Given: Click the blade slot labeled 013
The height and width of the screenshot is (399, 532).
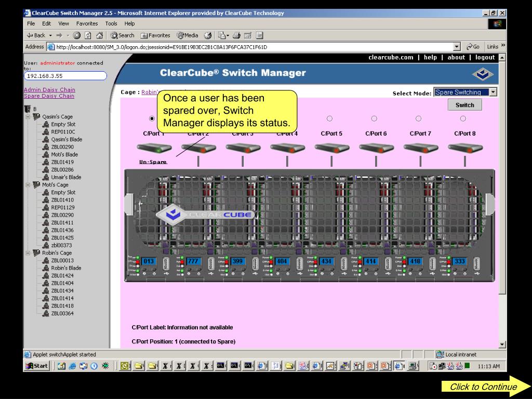Looking at the screenshot, I should click(x=149, y=261).
